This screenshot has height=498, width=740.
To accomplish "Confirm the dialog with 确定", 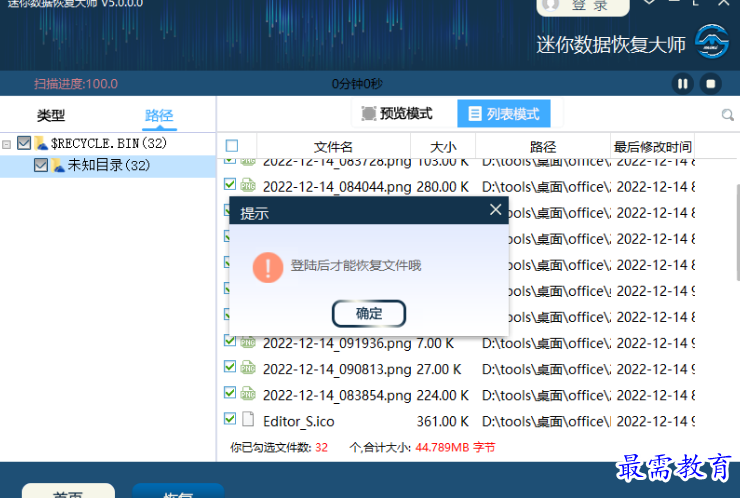I will [x=369, y=313].
